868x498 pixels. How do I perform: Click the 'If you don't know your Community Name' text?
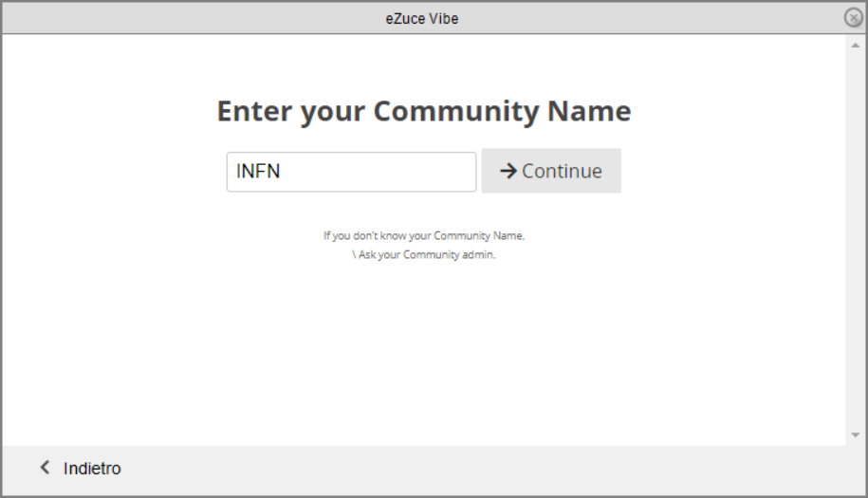(424, 235)
